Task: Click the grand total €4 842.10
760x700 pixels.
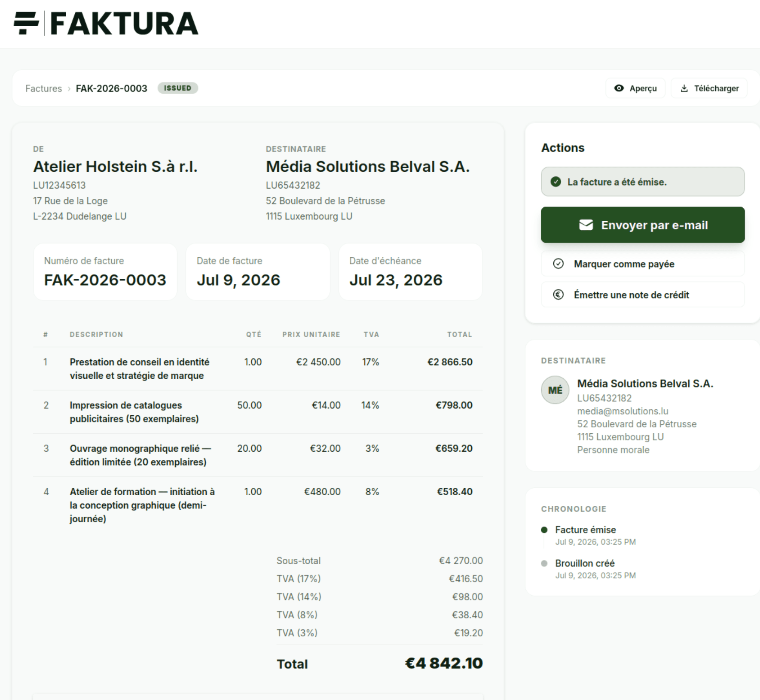Action: [444, 663]
